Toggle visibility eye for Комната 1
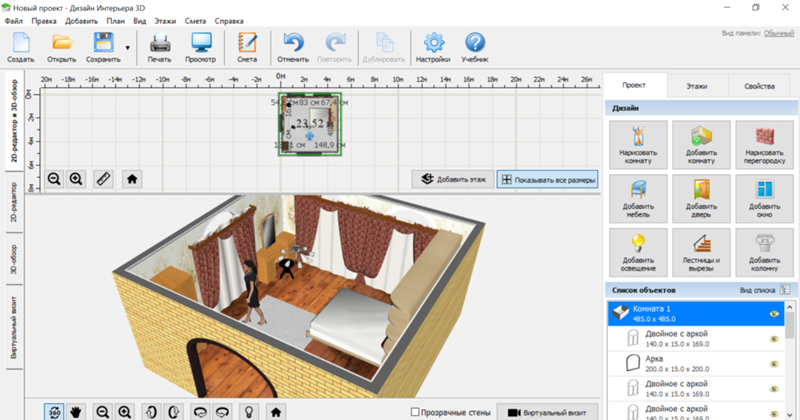Viewport: 800px width, 420px height. [773, 313]
